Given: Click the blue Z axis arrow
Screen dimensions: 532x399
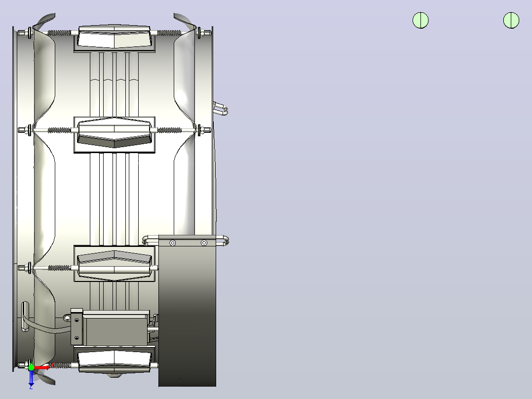Looking at the screenshot, I should 31,379.
